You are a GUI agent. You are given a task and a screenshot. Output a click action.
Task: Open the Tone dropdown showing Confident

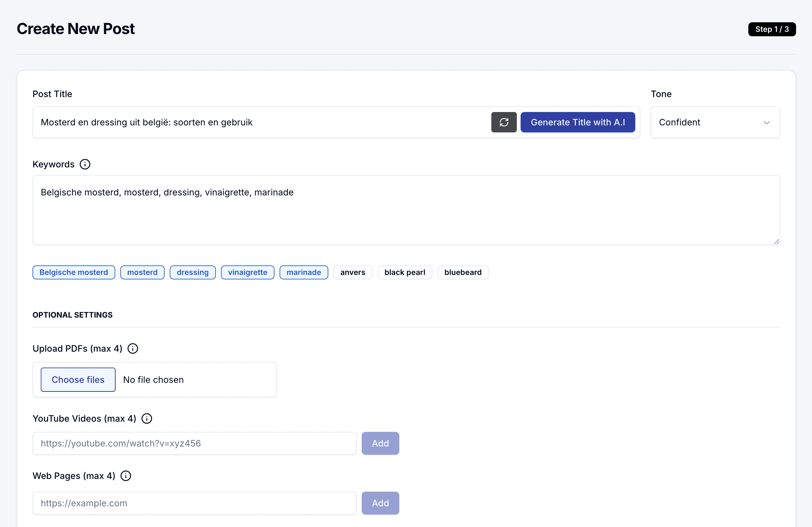pyautogui.click(x=715, y=123)
